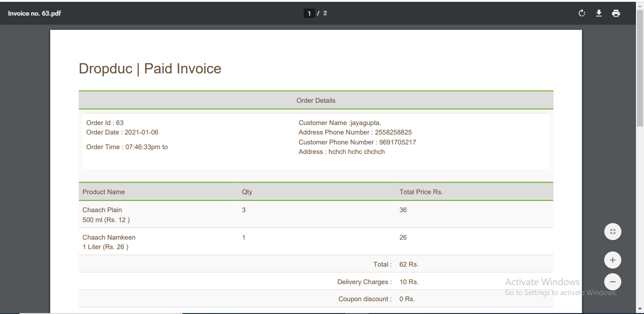
Task: Rotate the PDF document clockwise
Action: 582,13
